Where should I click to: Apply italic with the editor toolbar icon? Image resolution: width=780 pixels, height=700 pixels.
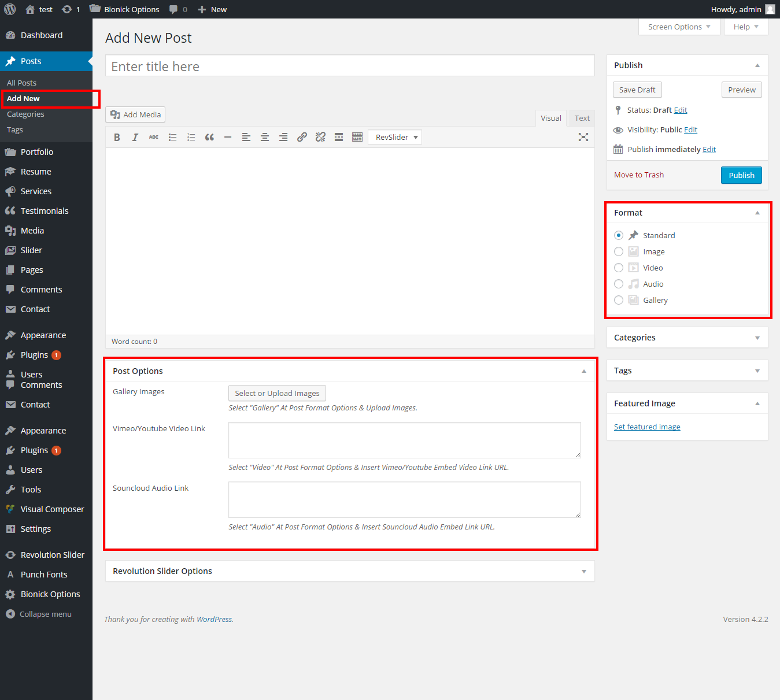point(135,138)
